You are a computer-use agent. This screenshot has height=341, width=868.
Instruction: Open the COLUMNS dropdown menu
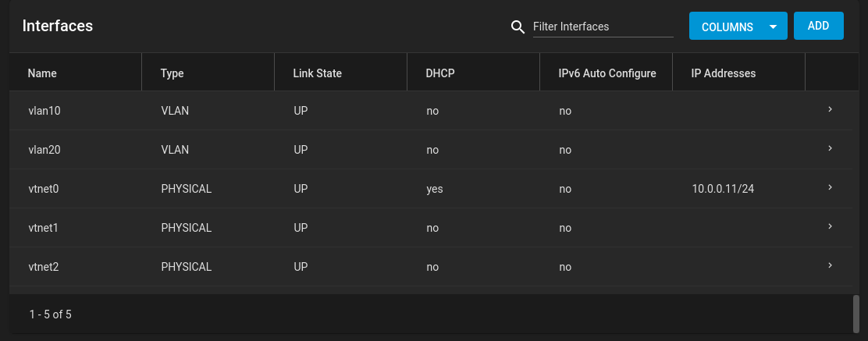[738, 26]
